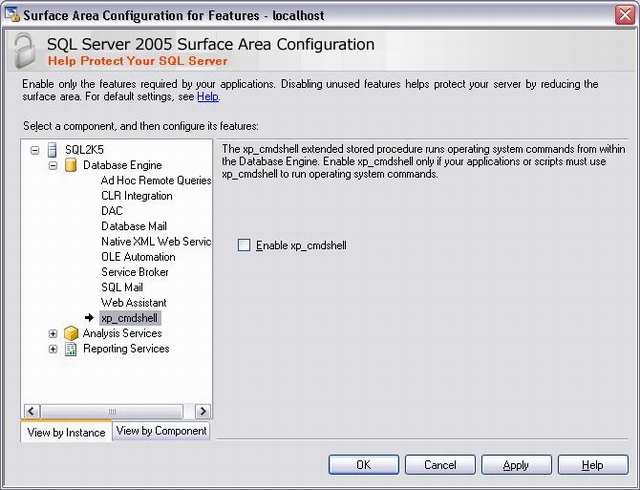Collapse the SQL2K5 tree node

(35, 150)
